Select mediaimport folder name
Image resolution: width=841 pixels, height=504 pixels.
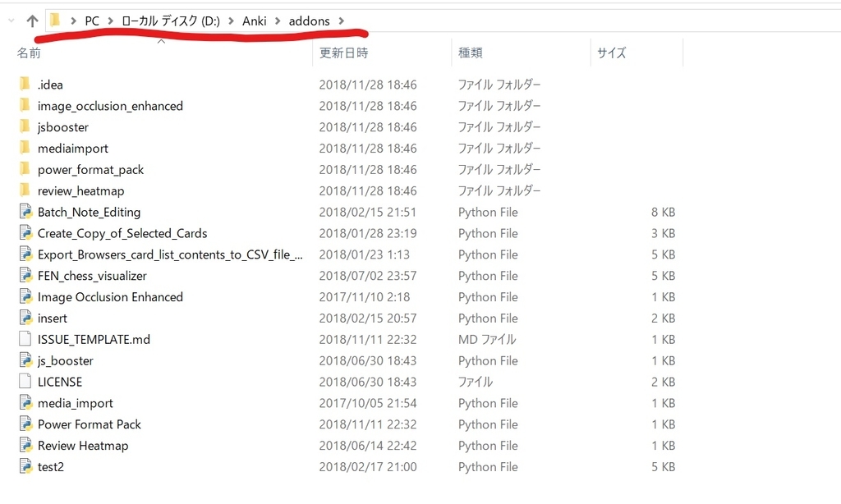click(x=72, y=149)
